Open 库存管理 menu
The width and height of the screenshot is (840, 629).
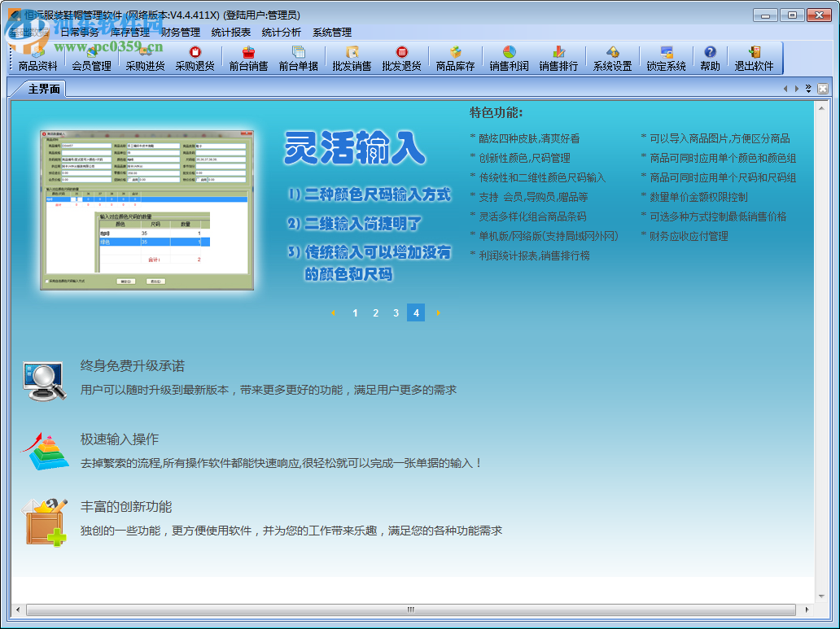click(x=129, y=33)
